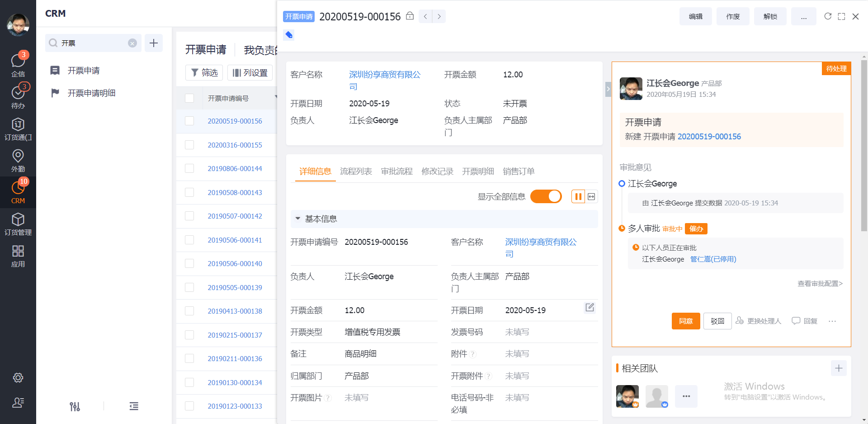The width and height of the screenshot is (868, 424).
Task: Check the row 20190506-000141
Action: pos(189,240)
